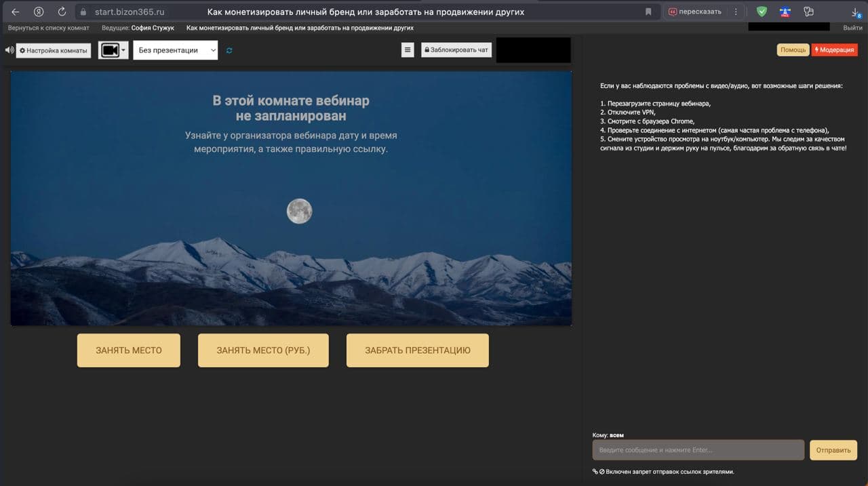Click the chat message input field
Screen dimensions: 868x486
click(x=698, y=450)
